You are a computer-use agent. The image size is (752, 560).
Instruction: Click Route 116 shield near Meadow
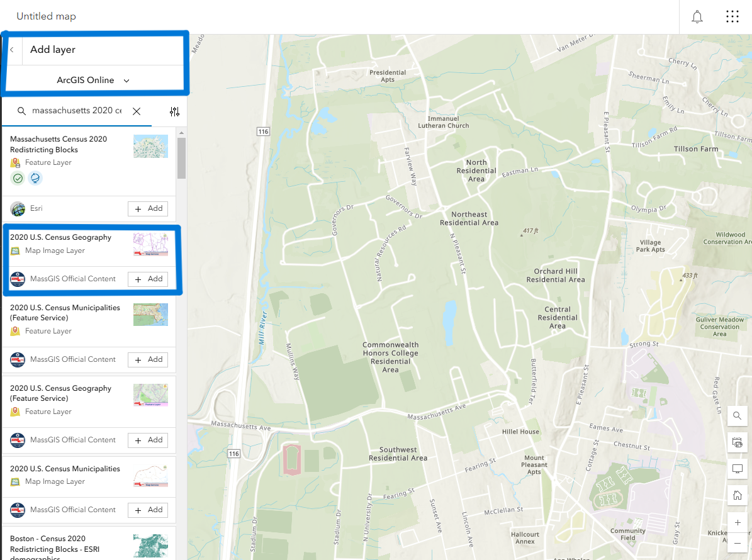click(x=263, y=132)
